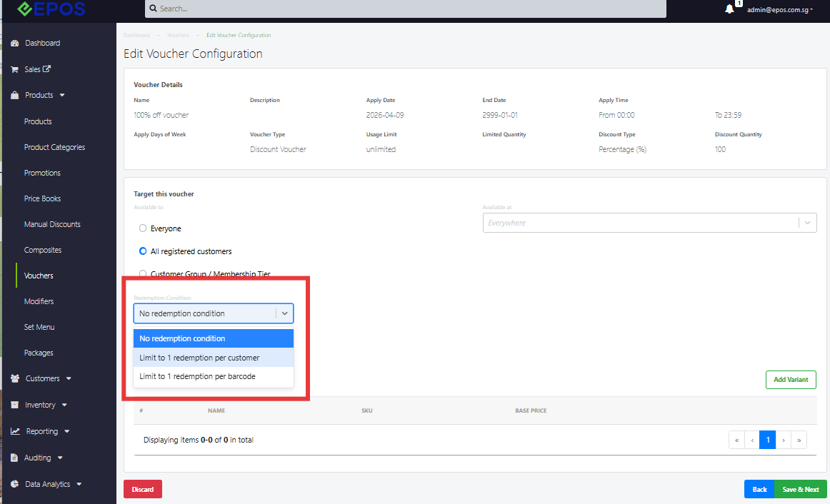Click the Products bag icon
Viewport: 830px width, 504px height.
[15, 95]
